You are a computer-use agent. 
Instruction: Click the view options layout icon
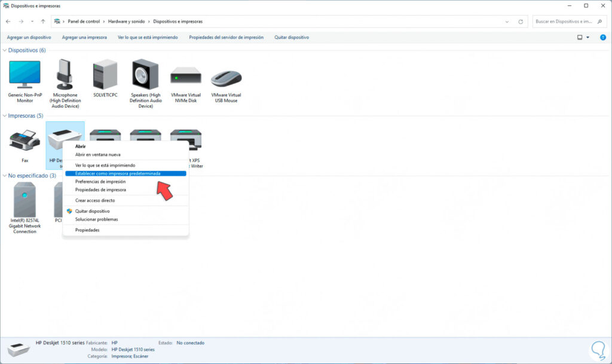[x=580, y=38]
